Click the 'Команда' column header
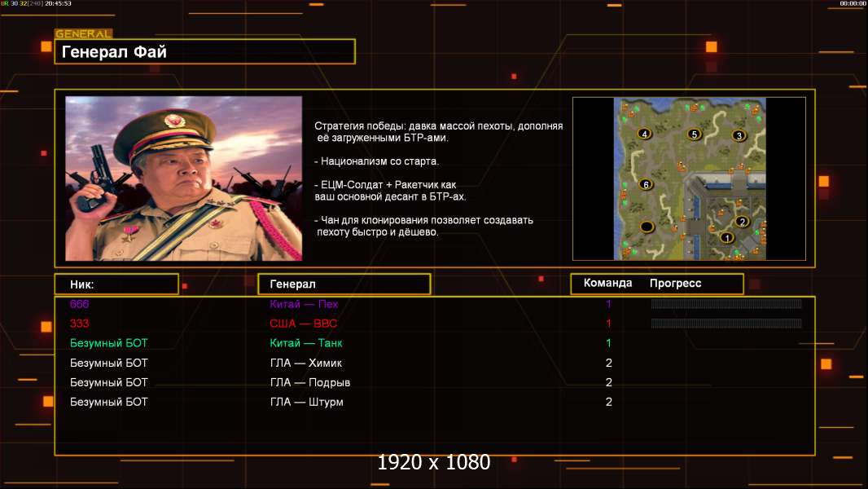The width and height of the screenshot is (868, 489). click(x=607, y=284)
